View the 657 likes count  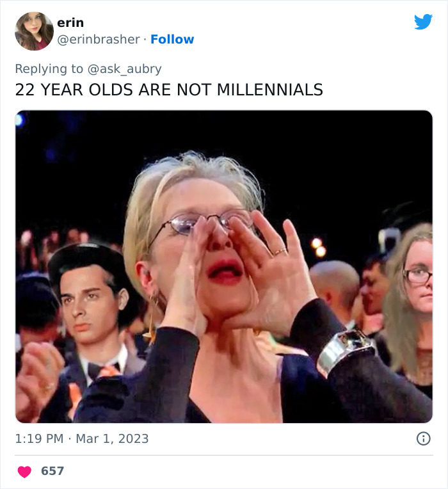(x=52, y=471)
